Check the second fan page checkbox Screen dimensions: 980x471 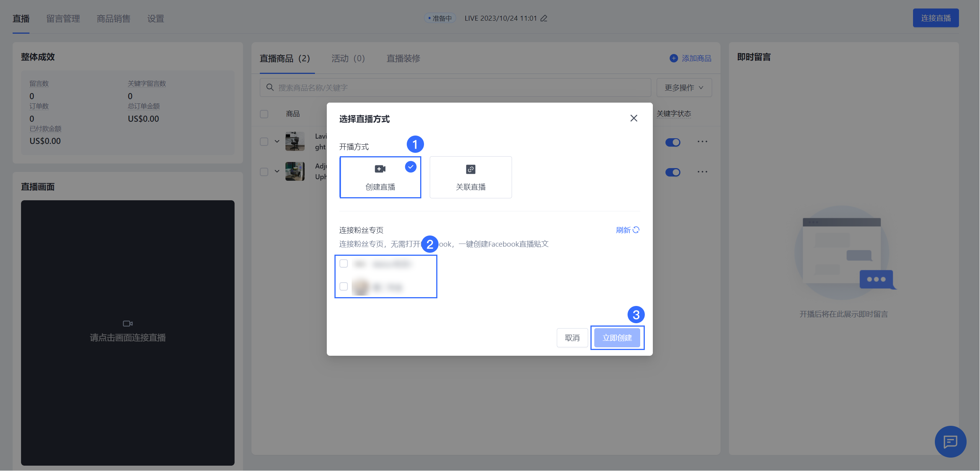pyautogui.click(x=344, y=286)
